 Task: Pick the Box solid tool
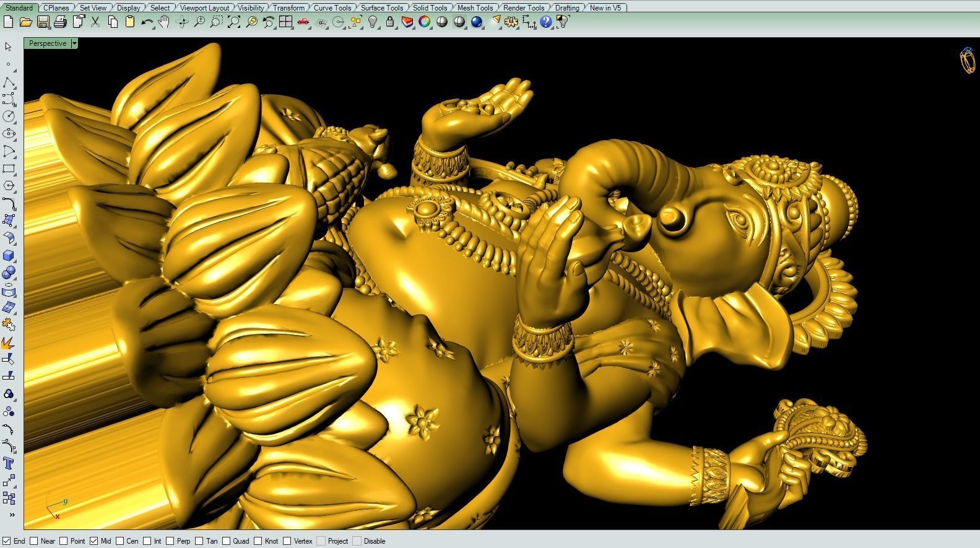(9, 255)
